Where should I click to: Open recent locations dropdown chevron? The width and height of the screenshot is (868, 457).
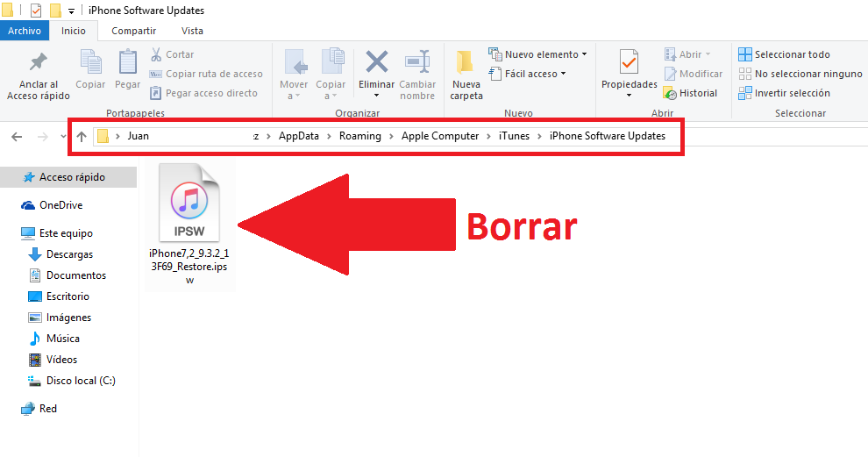pyautogui.click(x=63, y=136)
